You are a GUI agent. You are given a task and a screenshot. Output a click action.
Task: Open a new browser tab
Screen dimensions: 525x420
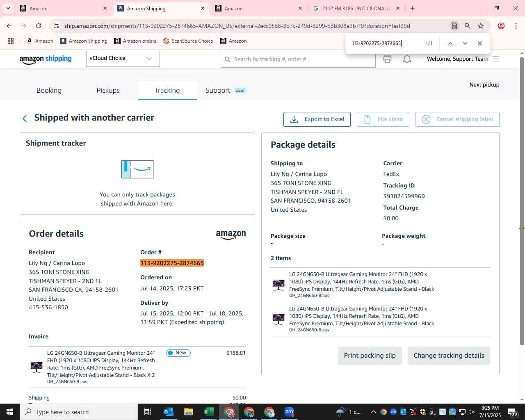coord(413,8)
